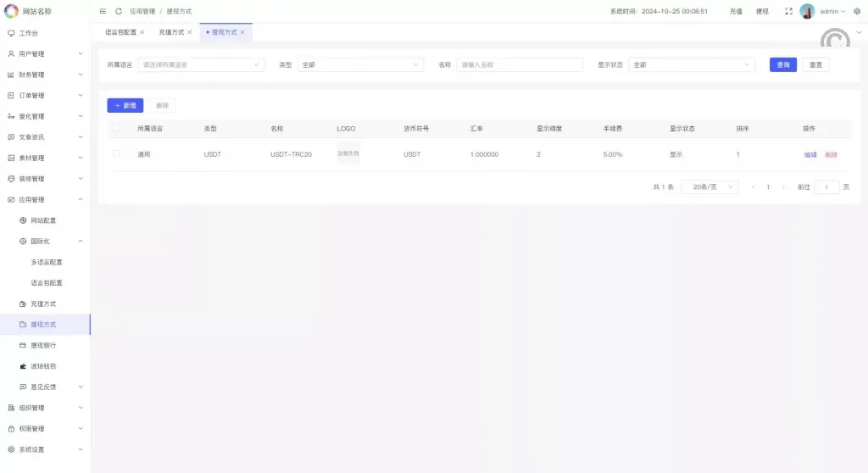Click the 工作台 monitor icon
The width and height of the screenshot is (868, 473).
click(x=11, y=33)
